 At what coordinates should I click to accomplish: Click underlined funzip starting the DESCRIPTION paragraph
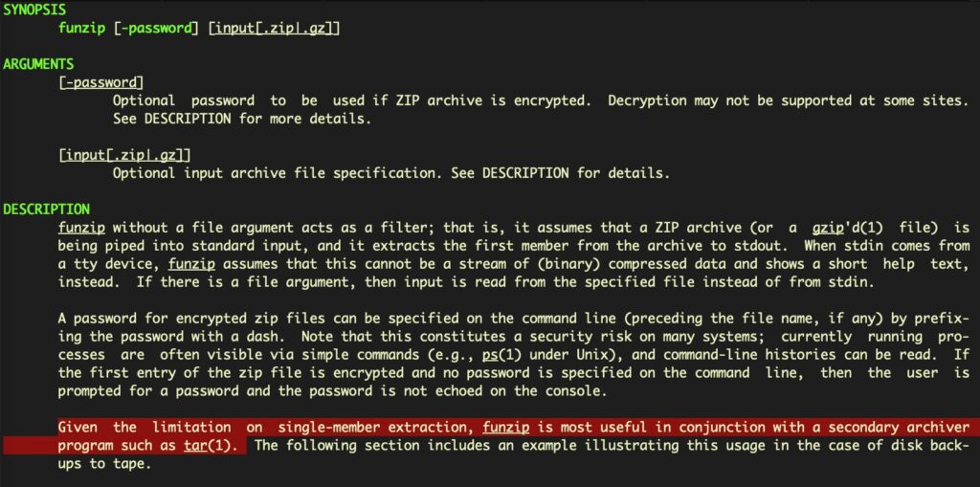81,227
